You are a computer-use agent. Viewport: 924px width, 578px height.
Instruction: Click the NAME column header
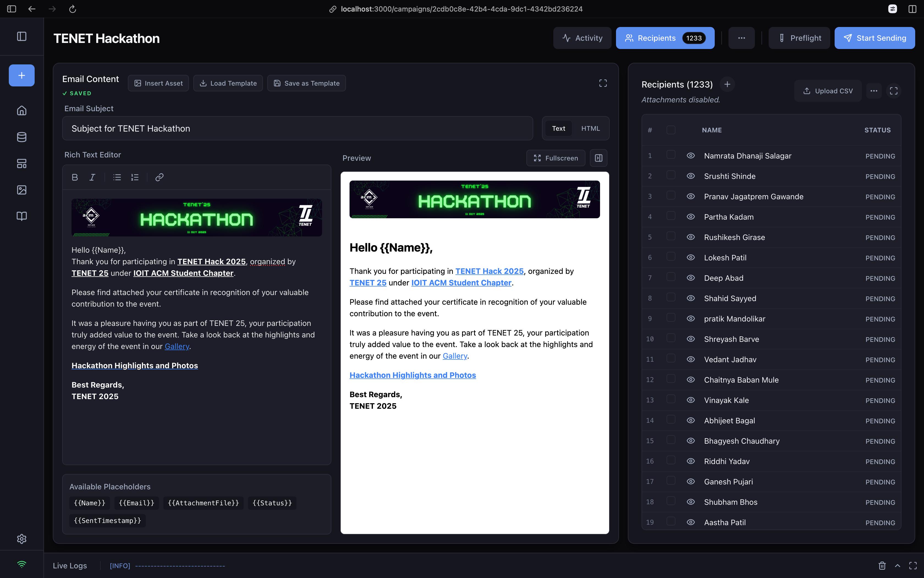(712, 130)
